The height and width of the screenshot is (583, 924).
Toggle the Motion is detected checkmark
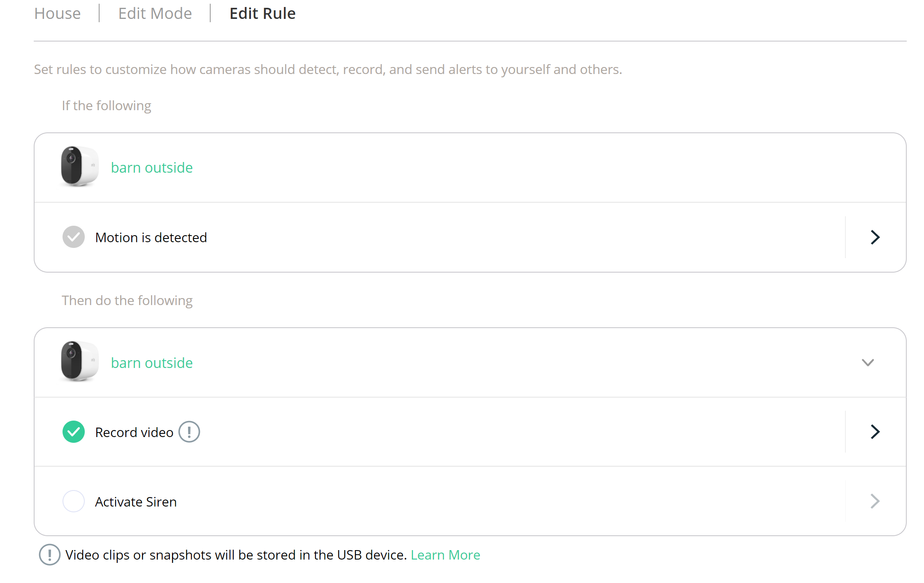(x=74, y=237)
